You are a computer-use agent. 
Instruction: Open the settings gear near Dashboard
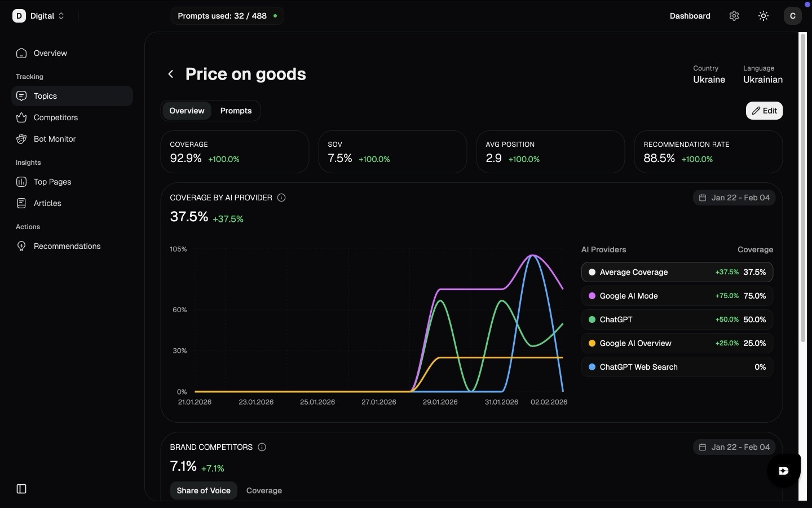[x=734, y=16]
